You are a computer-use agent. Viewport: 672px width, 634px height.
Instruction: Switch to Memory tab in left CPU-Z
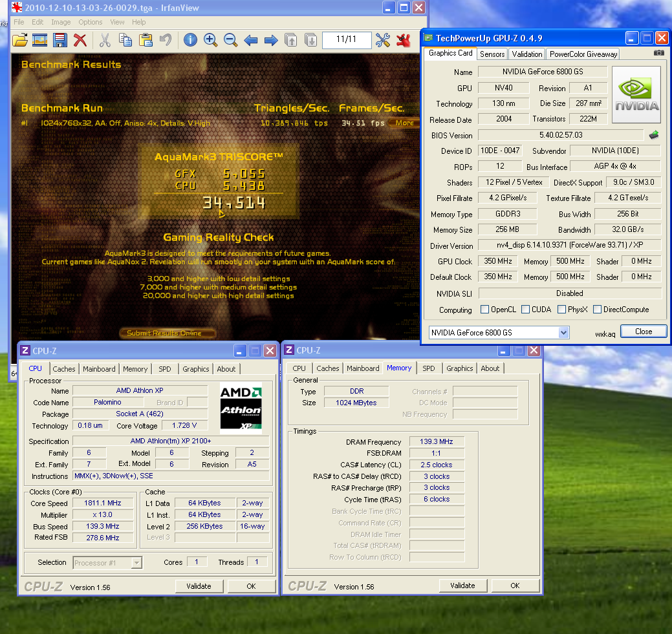click(x=135, y=369)
